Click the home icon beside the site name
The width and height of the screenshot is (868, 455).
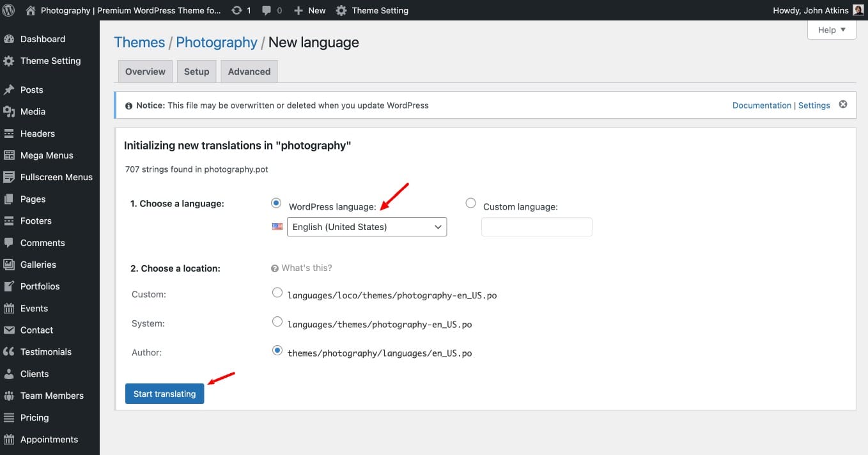pyautogui.click(x=31, y=10)
